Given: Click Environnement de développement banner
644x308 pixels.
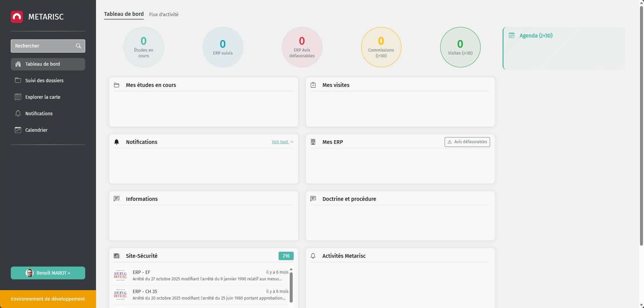Looking at the screenshot, I should pos(48,299).
